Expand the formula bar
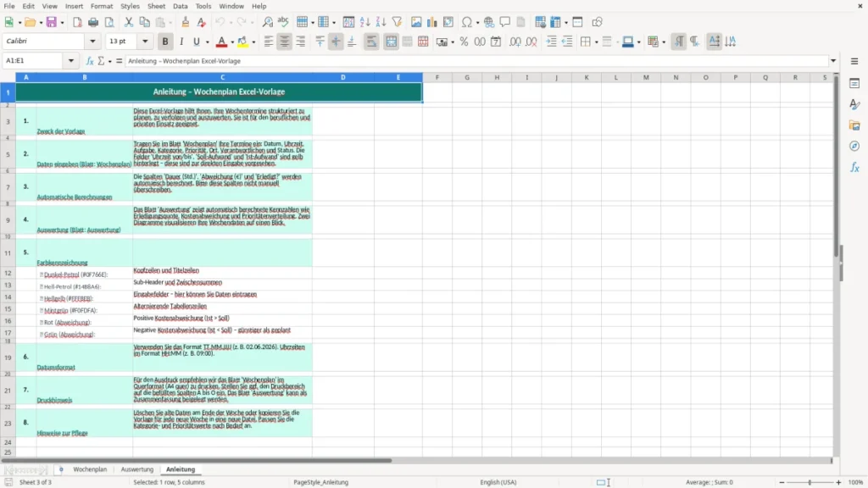 [833, 61]
